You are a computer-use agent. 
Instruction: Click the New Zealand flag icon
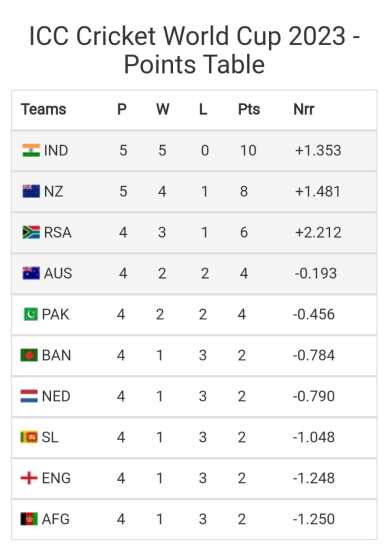tap(31, 192)
